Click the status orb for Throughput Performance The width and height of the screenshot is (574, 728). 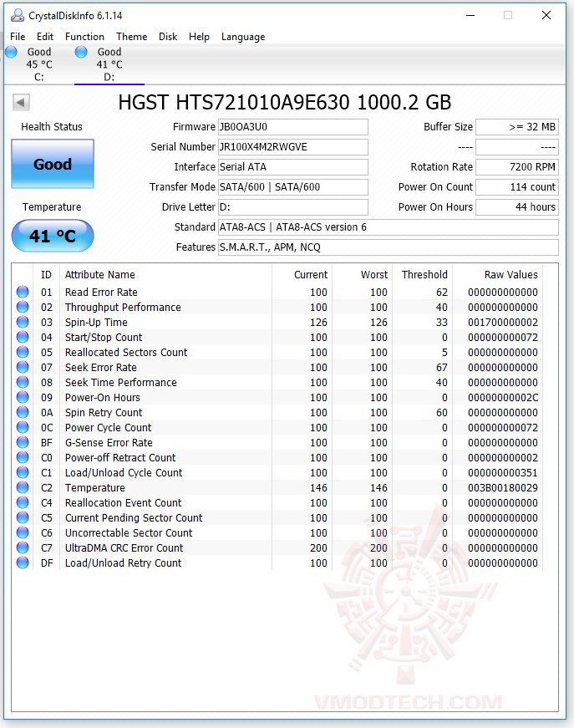[23, 307]
